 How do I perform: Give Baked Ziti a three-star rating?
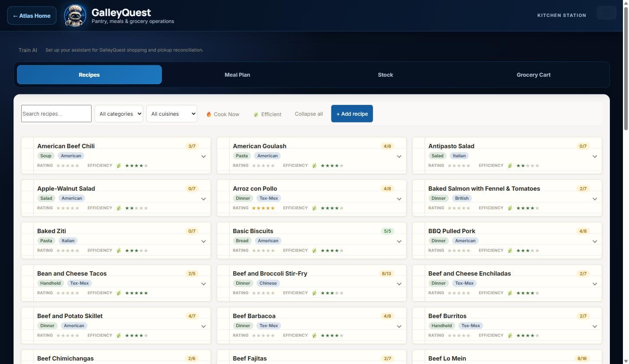[68, 250]
